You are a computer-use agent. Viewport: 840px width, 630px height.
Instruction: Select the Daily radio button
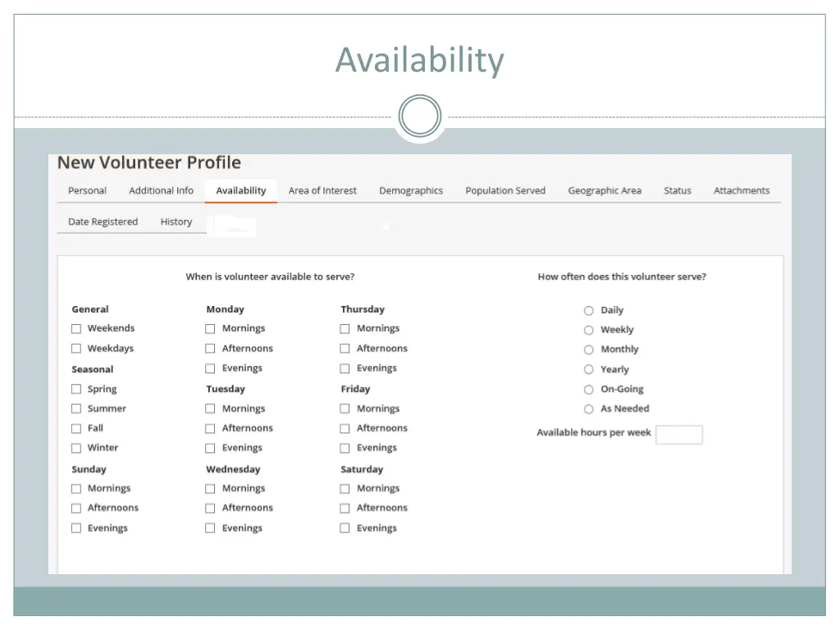pos(589,311)
